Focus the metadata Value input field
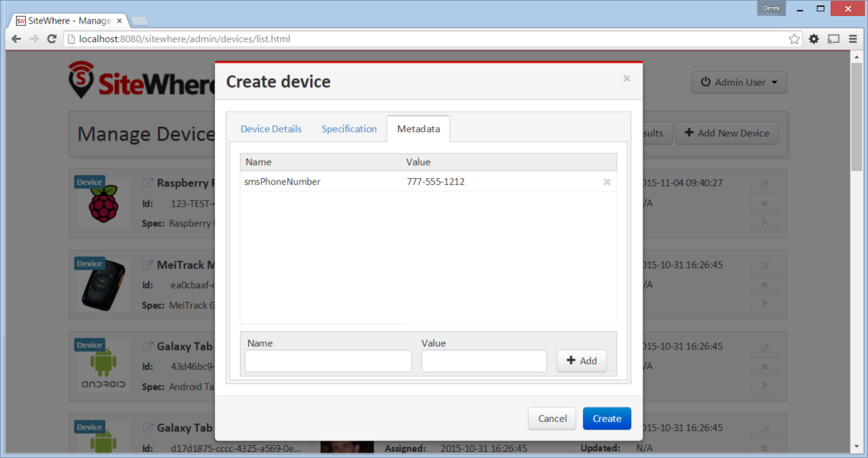The width and height of the screenshot is (868, 458). (x=484, y=361)
